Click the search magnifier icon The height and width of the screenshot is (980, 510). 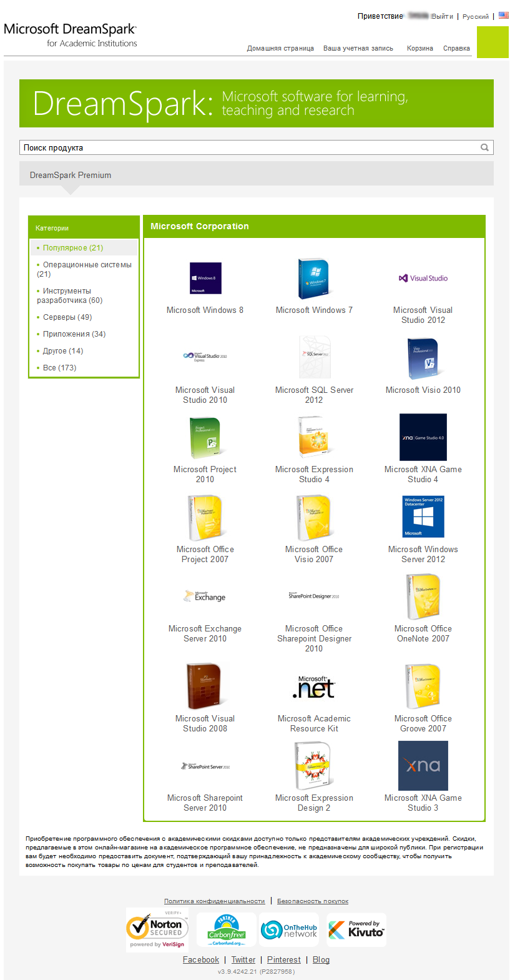point(484,147)
